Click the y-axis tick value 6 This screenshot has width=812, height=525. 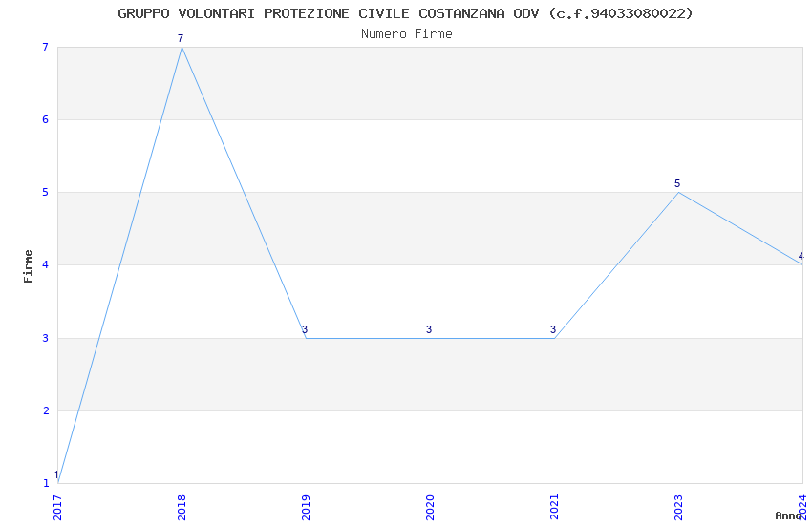(x=46, y=119)
